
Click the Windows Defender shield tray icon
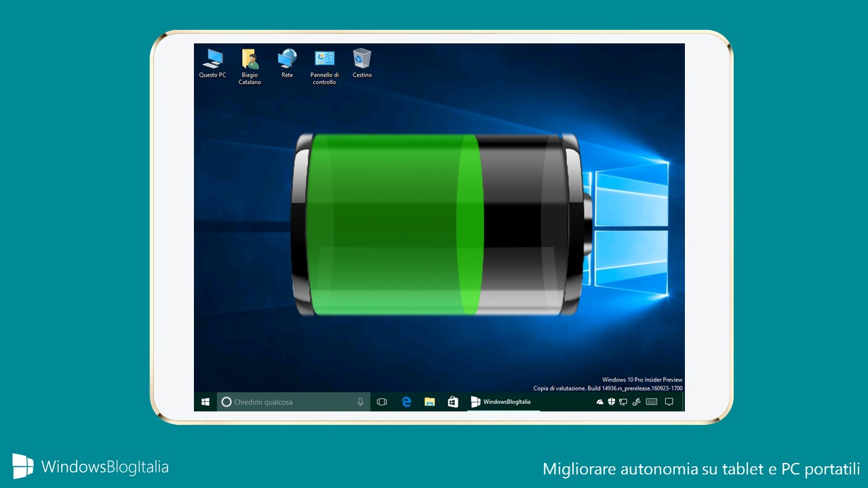coord(611,402)
